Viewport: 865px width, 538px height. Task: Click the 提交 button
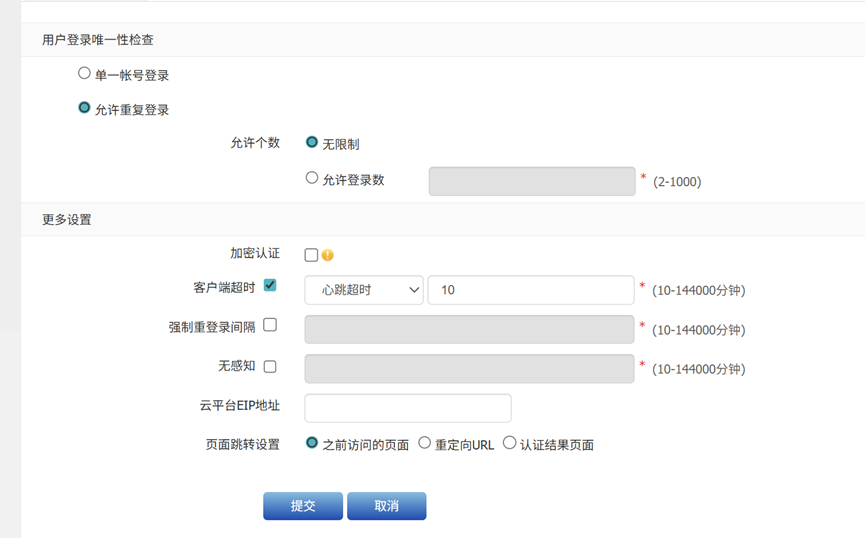(303, 506)
